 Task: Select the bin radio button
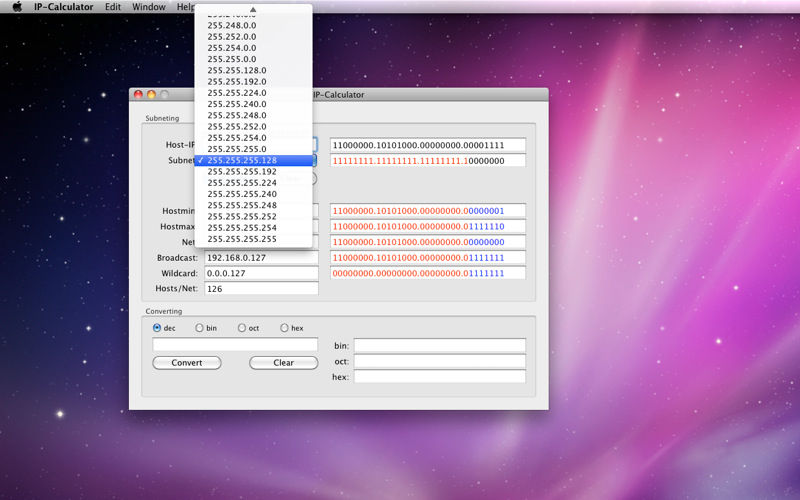(199, 328)
